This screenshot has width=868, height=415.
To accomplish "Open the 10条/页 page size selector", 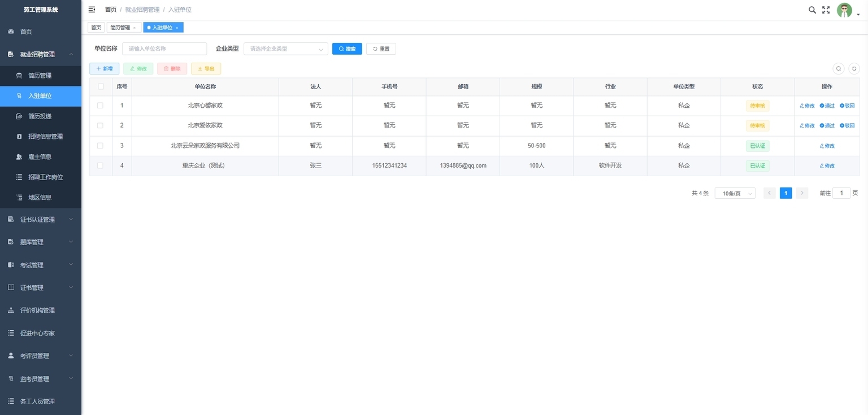I will [x=735, y=193].
